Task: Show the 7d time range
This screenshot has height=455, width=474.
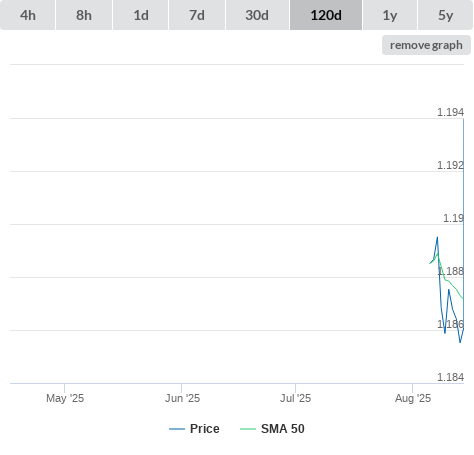Action: [x=197, y=15]
